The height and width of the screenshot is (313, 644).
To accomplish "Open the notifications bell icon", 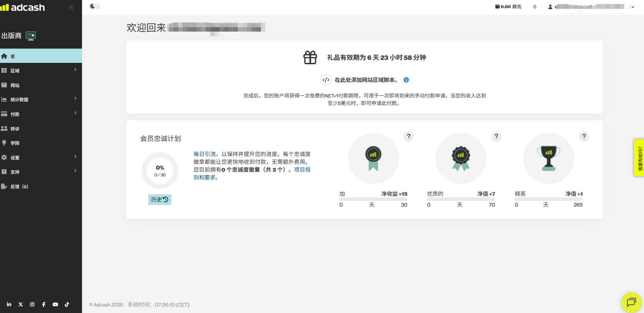I will [x=535, y=6].
